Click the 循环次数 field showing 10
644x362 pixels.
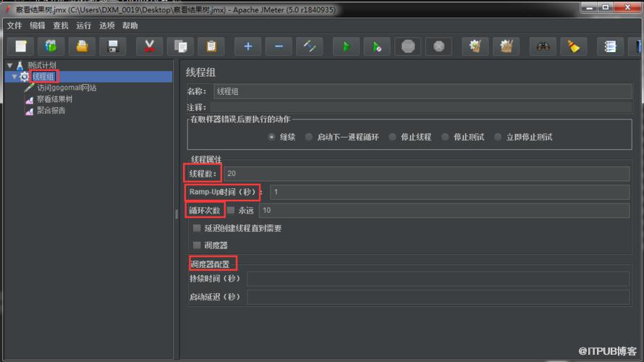[444, 211]
